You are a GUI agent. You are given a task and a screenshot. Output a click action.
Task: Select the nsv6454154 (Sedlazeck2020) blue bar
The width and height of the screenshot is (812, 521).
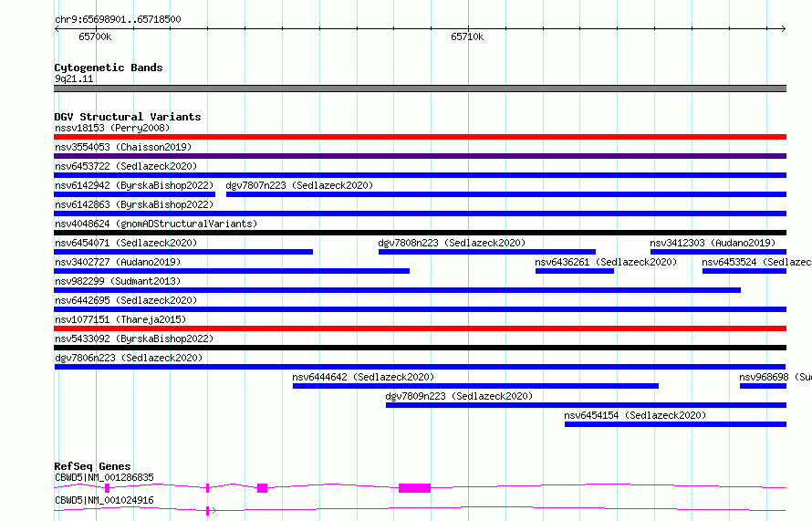pos(675,424)
